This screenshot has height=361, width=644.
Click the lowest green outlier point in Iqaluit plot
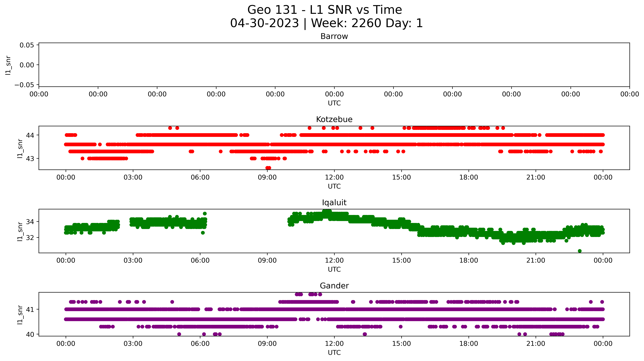[x=580, y=251]
